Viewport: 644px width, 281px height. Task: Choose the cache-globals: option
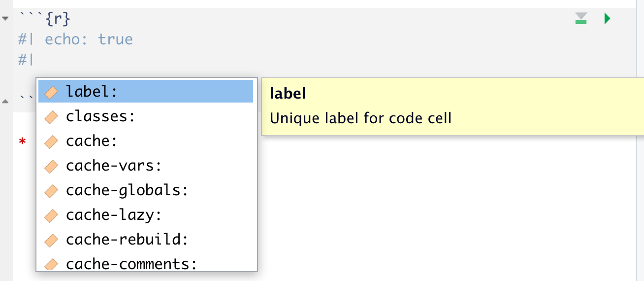tap(127, 190)
